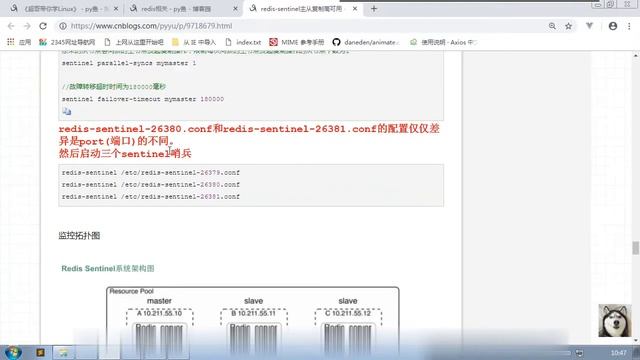Click the '监控拓扑图' heading
640x360 pixels.
[79, 236]
